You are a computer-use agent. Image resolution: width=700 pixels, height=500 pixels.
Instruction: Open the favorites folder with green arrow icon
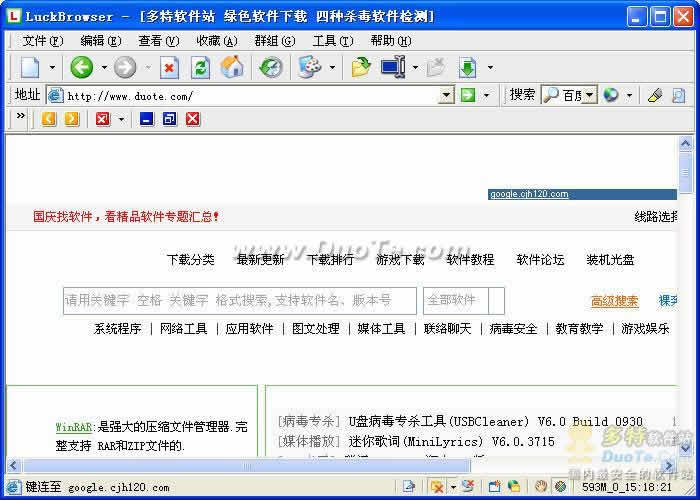coord(361,67)
